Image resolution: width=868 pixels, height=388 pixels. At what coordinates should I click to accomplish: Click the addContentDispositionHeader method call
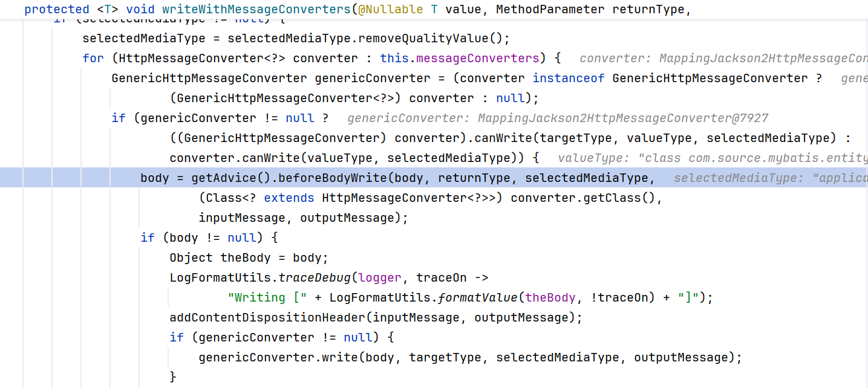(x=267, y=317)
